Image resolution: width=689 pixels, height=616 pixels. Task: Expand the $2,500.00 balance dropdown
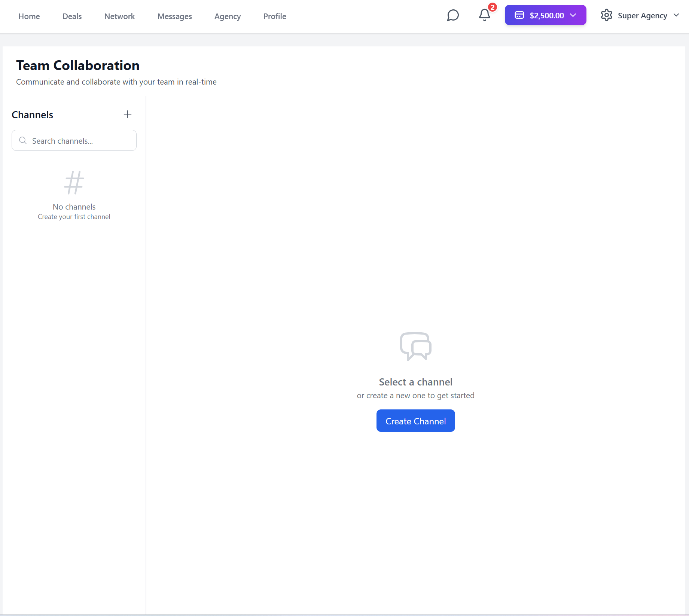[545, 15]
